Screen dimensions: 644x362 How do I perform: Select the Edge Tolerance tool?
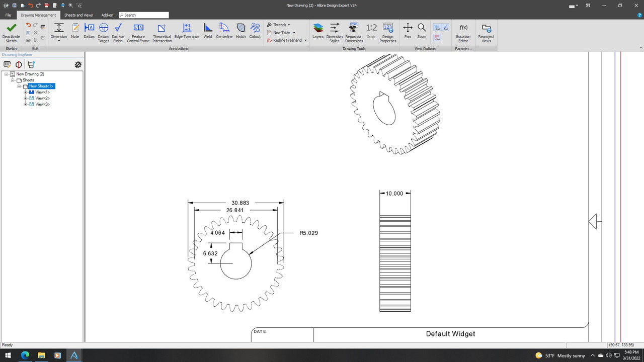186,31
